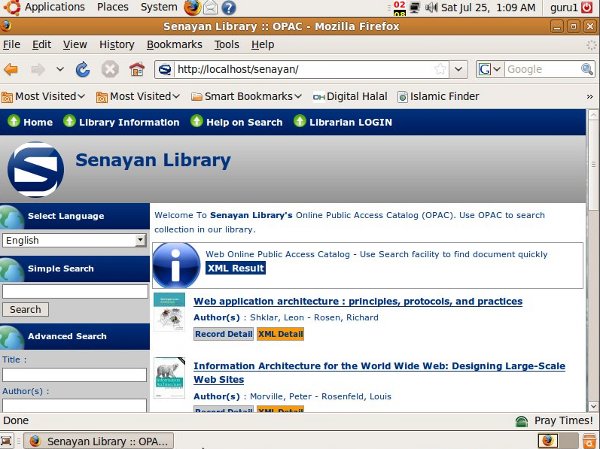Click the blue information i icon
The image size is (600, 449).
(x=176, y=265)
